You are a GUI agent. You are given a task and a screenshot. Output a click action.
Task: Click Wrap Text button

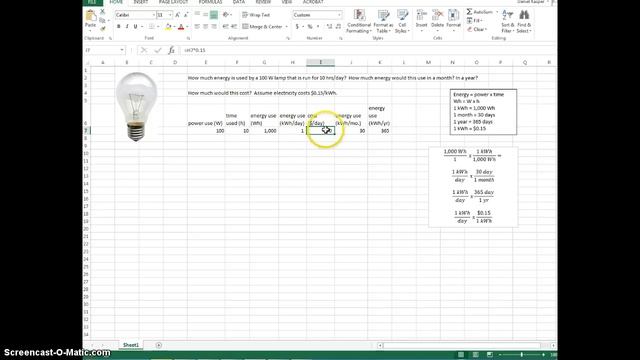tap(256, 15)
